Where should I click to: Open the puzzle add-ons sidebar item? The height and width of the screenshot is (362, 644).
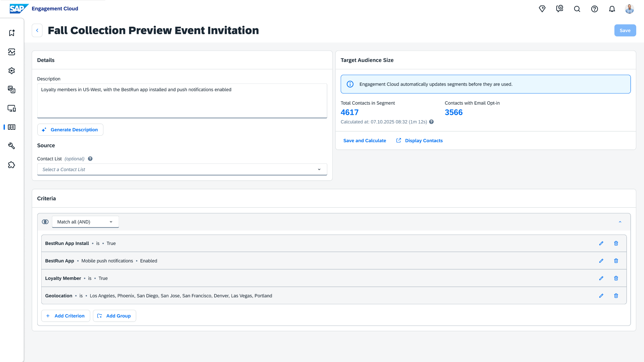click(12, 165)
